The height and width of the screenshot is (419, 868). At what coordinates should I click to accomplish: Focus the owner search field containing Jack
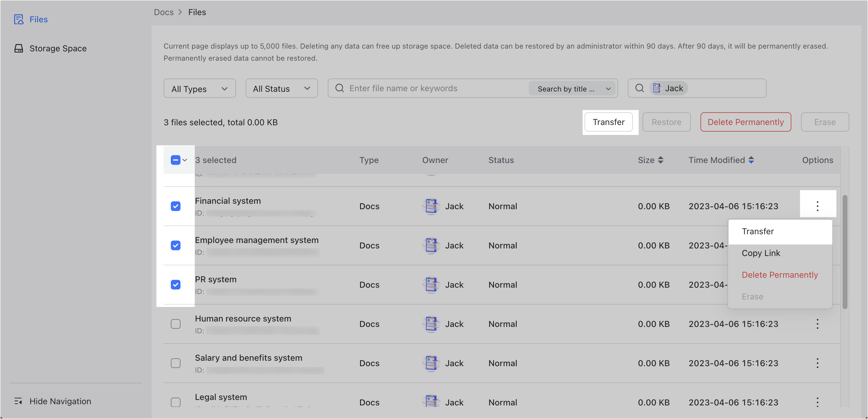click(x=697, y=88)
